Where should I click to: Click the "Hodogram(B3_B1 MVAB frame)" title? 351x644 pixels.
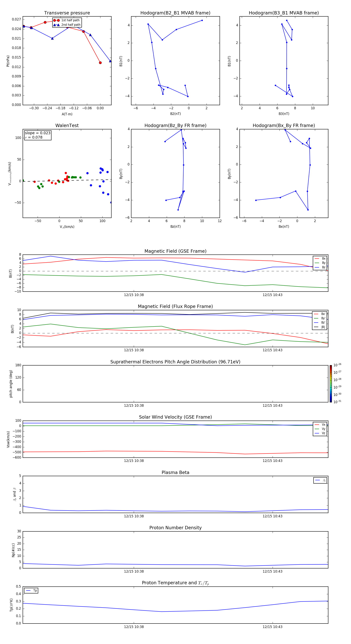coord(284,13)
